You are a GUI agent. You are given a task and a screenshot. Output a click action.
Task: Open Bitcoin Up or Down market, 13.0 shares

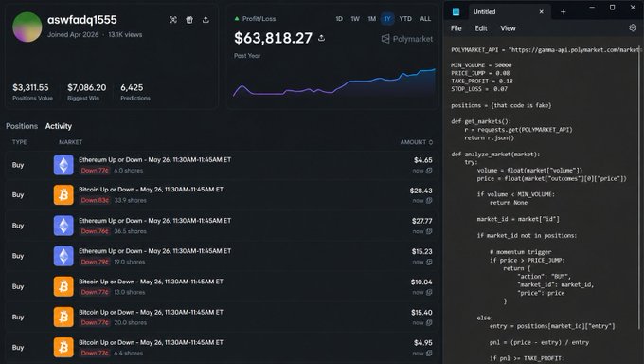click(152, 282)
